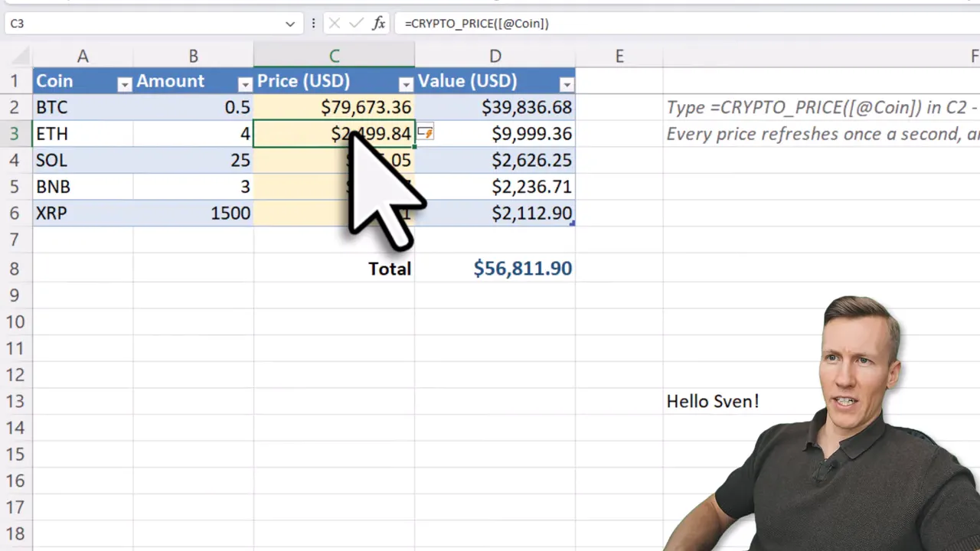Viewport: 980px width, 551px height.
Task: Click the Coin table header cell
Action: point(83,81)
